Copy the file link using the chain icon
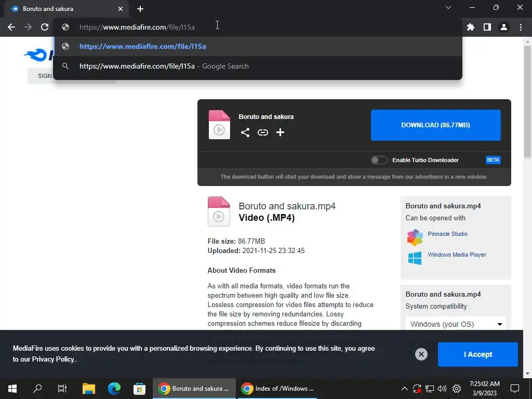Screen dimensions: 532x399 point(262,132)
